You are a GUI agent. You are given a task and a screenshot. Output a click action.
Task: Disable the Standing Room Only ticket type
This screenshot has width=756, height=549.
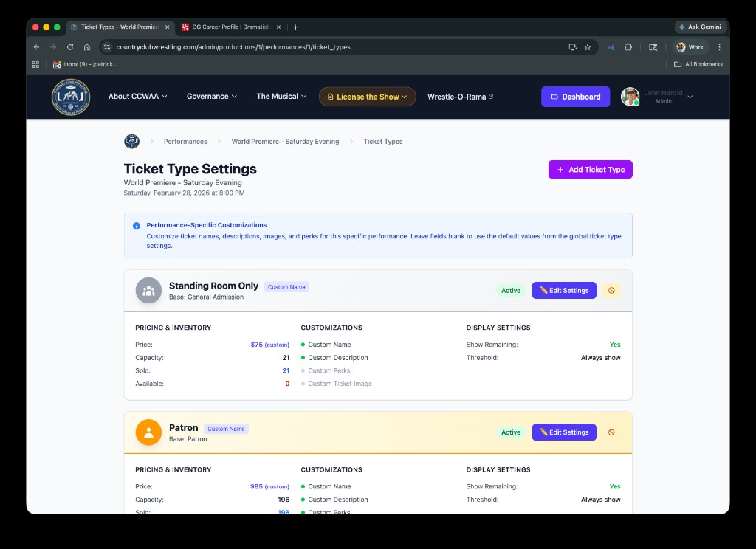click(x=611, y=291)
